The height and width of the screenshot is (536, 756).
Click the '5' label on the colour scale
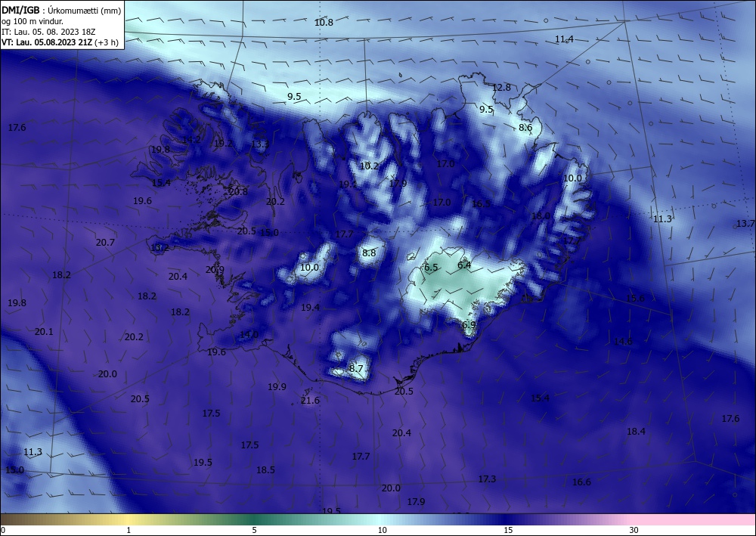pyautogui.click(x=254, y=530)
